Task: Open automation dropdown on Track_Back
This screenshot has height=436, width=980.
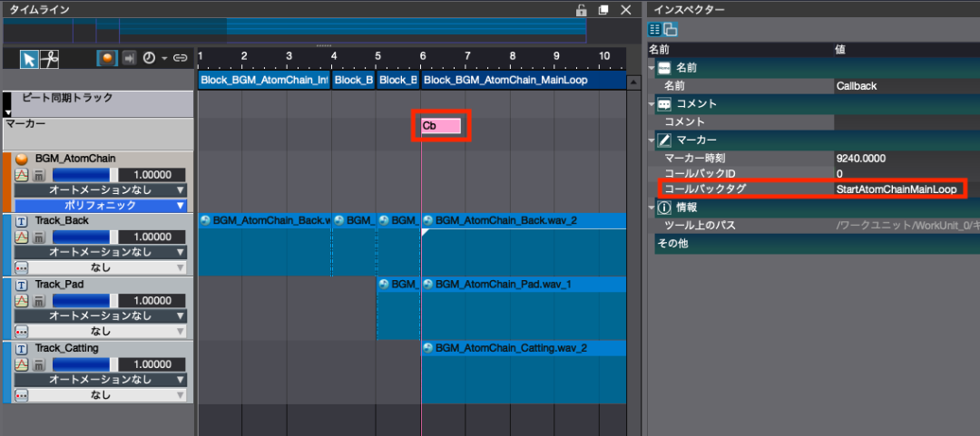Action: pos(100,253)
